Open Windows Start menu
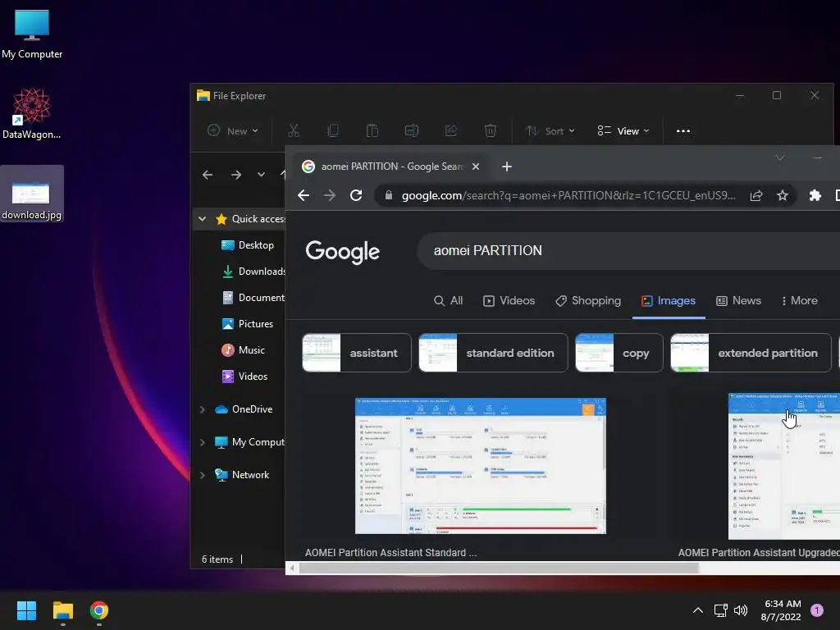 pyautogui.click(x=26, y=610)
